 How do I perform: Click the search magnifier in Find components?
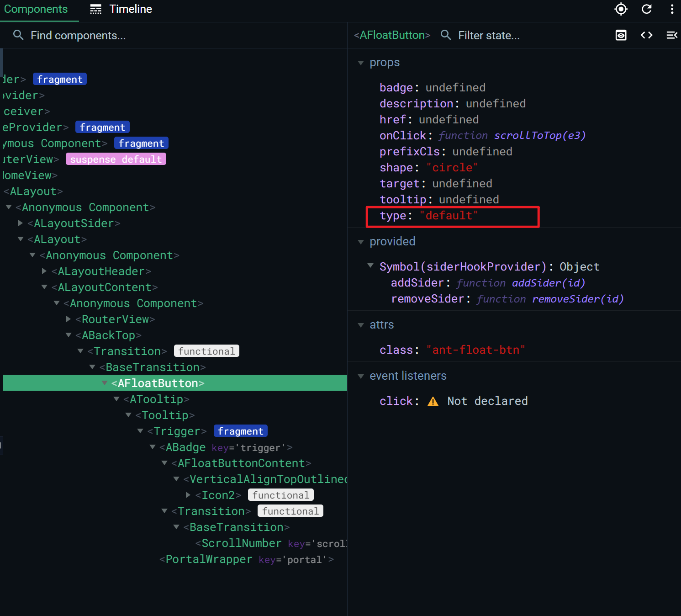tap(18, 35)
